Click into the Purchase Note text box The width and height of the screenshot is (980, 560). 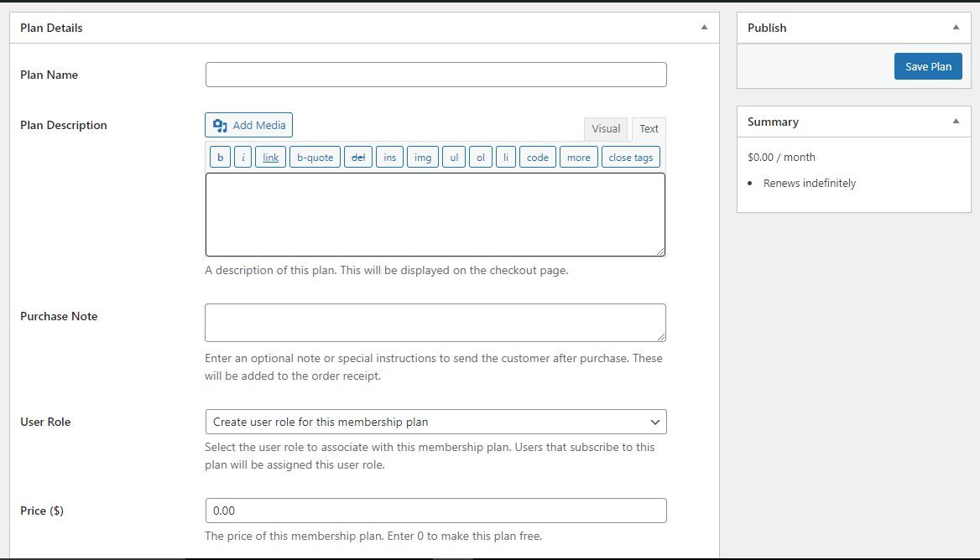(435, 323)
